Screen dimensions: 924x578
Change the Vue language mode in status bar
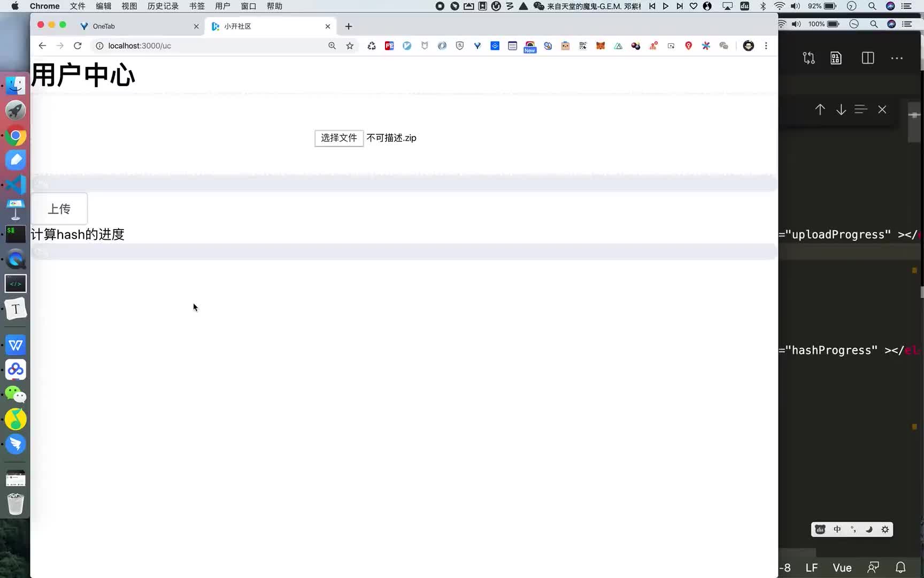842,568
